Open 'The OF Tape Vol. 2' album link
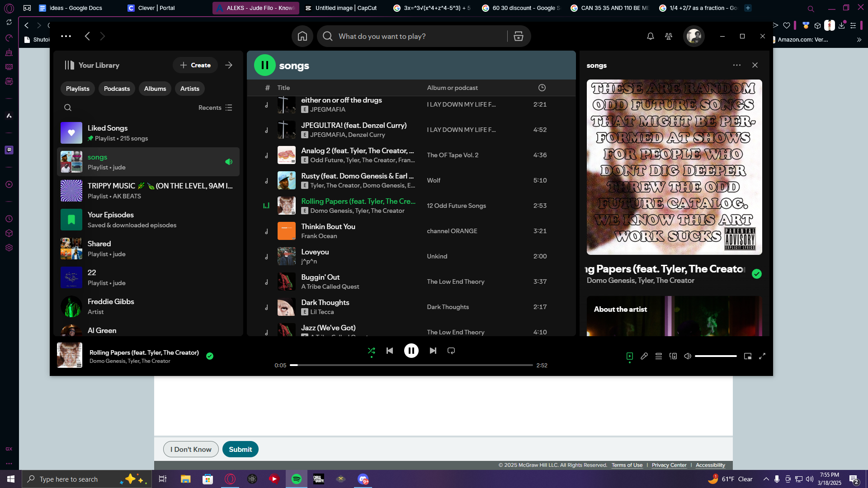This screenshot has width=868, height=488. click(453, 155)
